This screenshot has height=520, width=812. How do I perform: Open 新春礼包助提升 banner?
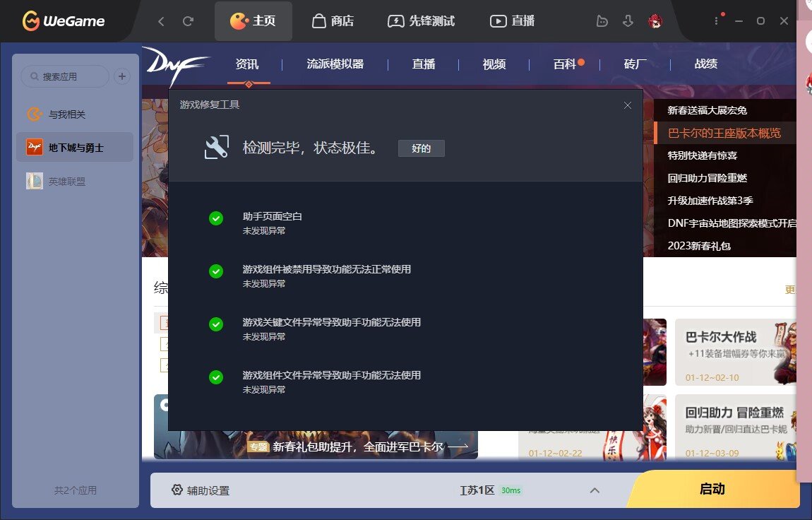point(357,447)
